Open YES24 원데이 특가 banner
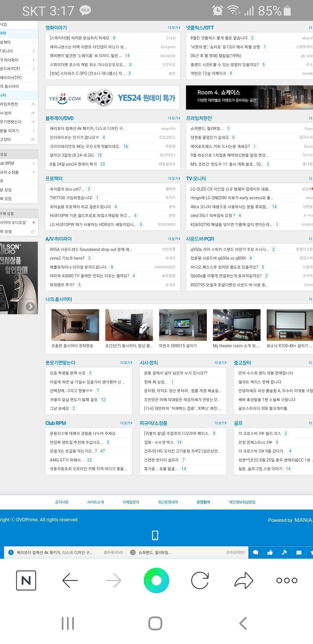This screenshot has width=313, height=644. click(x=112, y=97)
